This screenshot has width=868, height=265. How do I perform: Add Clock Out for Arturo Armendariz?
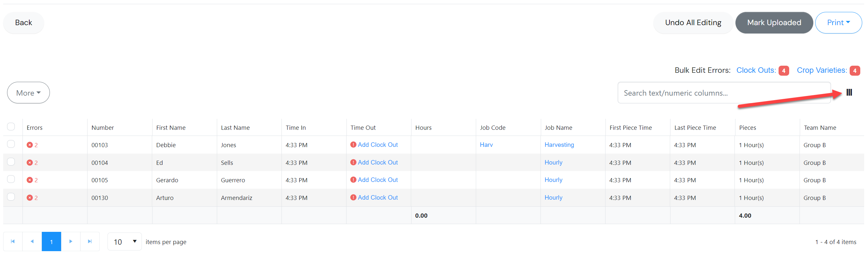point(377,197)
